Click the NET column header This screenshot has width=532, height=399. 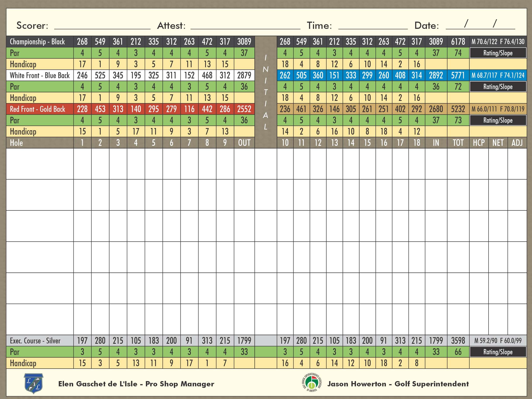(498, 143)
